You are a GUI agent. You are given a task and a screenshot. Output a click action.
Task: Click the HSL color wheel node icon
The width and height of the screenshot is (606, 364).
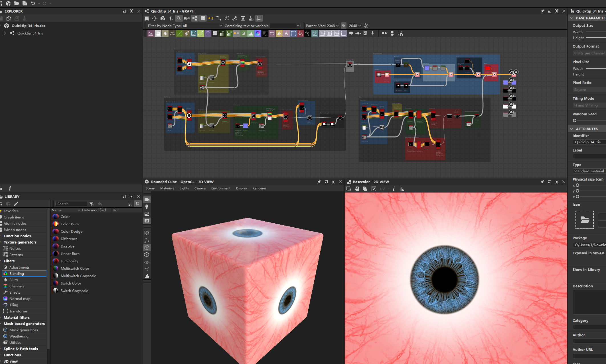258,34
